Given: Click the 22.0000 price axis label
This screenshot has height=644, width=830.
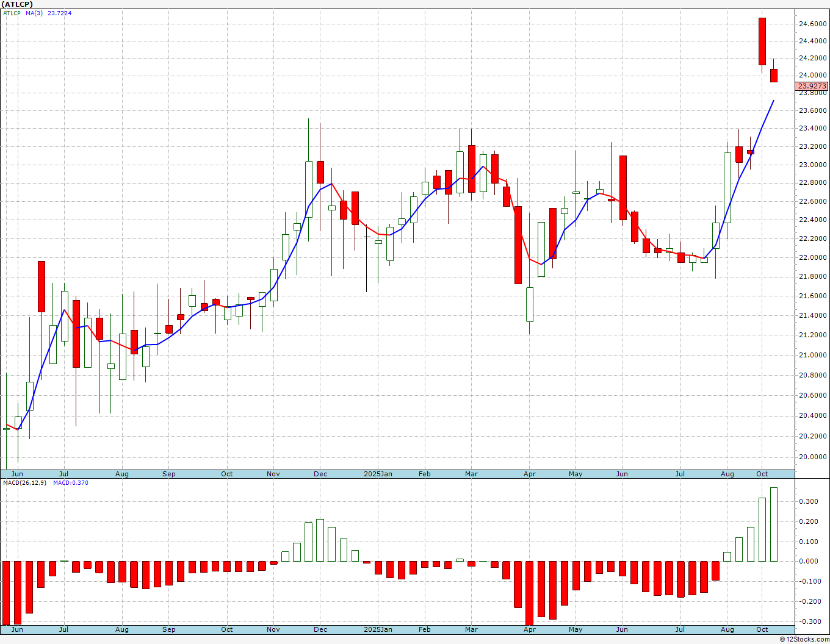Looking at the screenshot, I should (812, 257).
